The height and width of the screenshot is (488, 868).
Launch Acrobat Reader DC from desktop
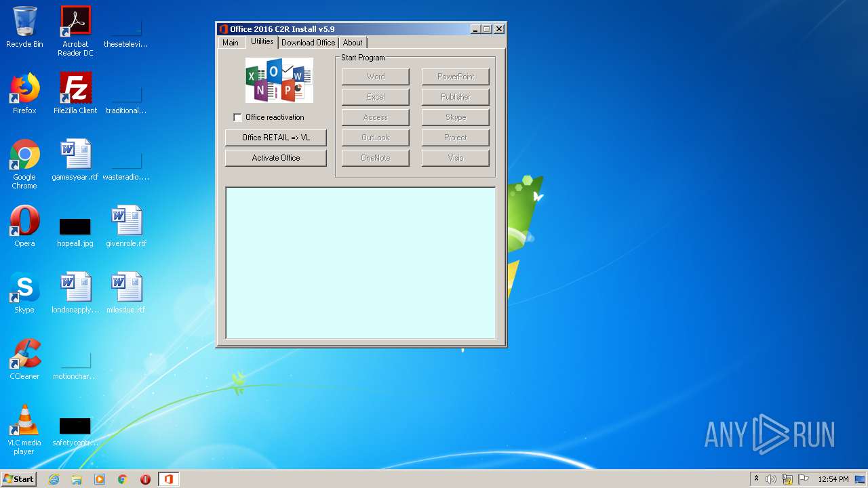pos(75,31)
